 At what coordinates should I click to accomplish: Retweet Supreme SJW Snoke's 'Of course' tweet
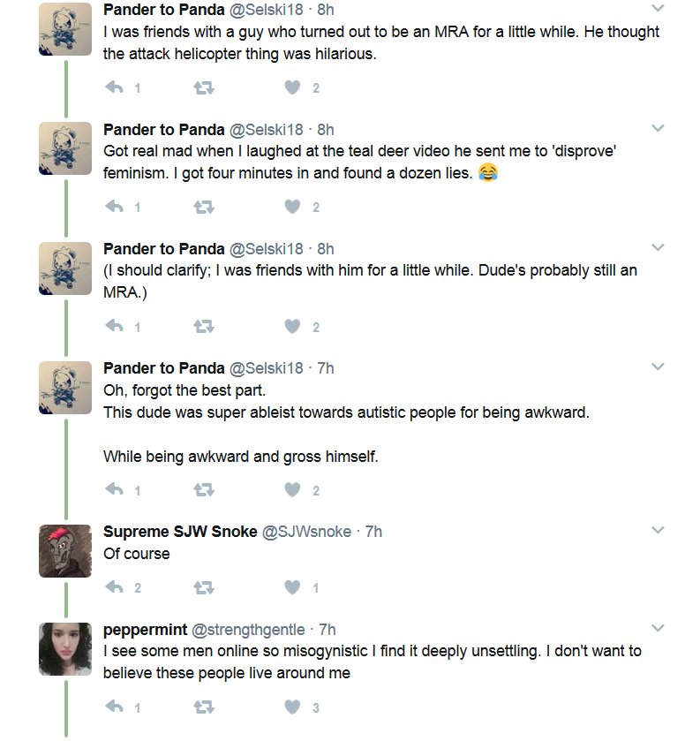point(204,587)
